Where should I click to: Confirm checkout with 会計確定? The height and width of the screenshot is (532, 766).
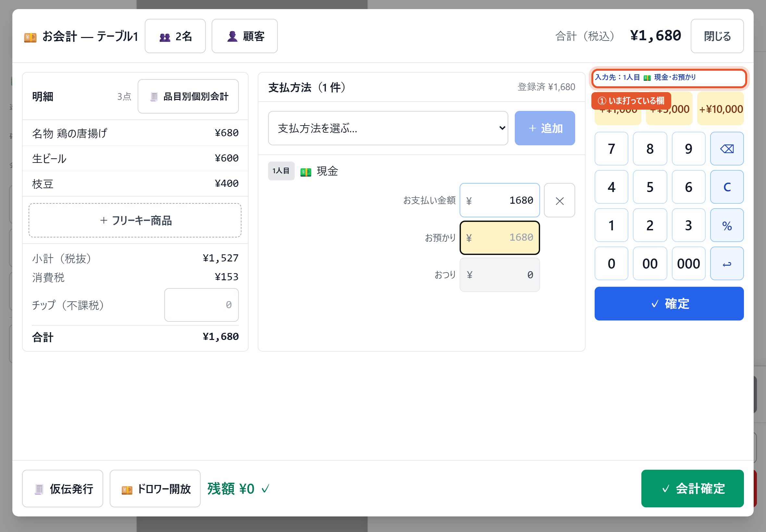point(692,489)
